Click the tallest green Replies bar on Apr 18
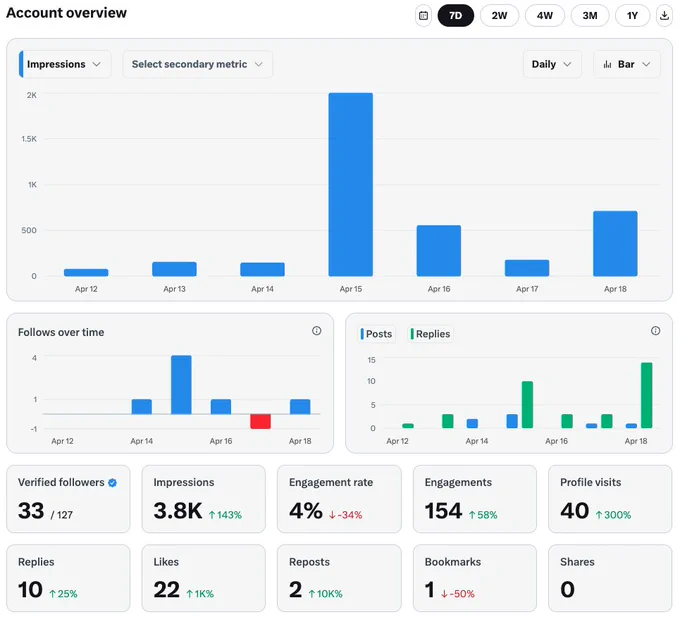680x617 pixels. point(646,395)
